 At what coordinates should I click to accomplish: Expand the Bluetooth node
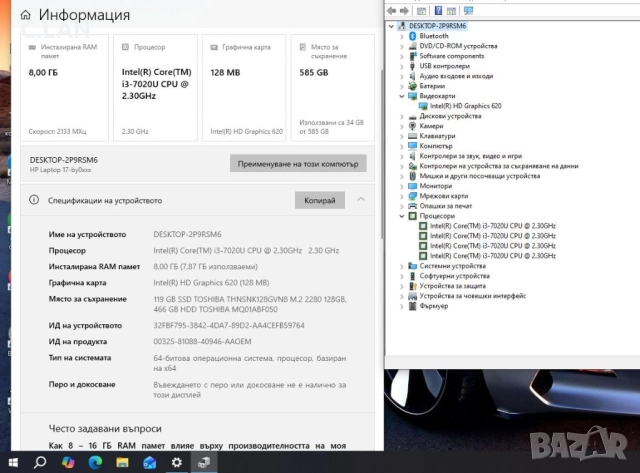click(x=402, y=36)
